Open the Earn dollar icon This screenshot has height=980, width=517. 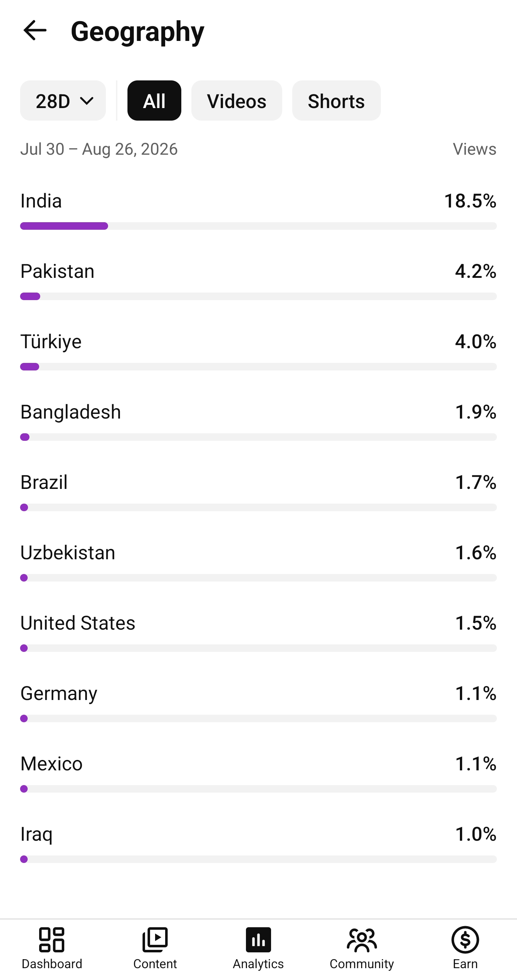465,940
